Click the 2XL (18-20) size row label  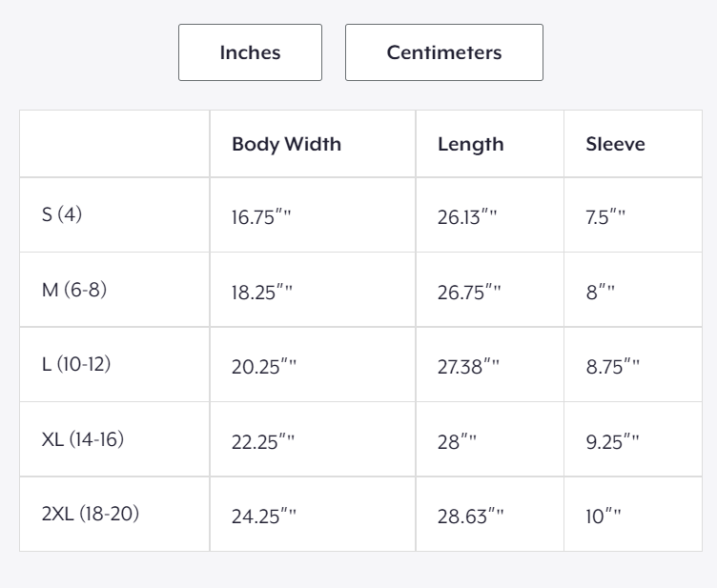coord(90,514)
